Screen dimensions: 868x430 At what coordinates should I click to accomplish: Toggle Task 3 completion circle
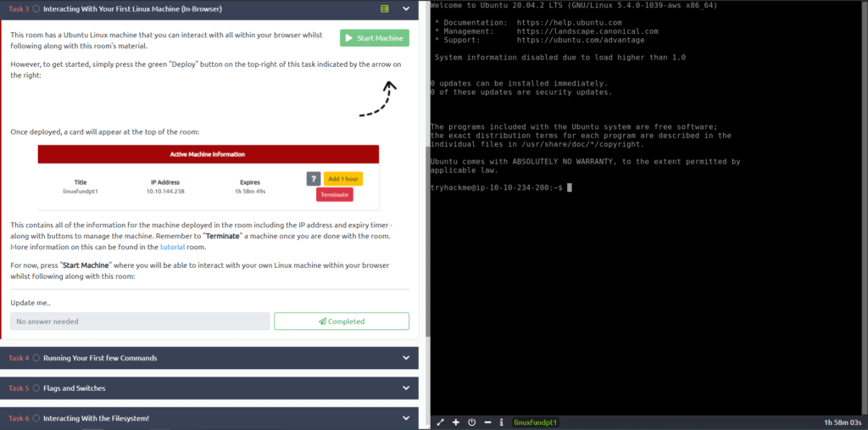[36, 8]
